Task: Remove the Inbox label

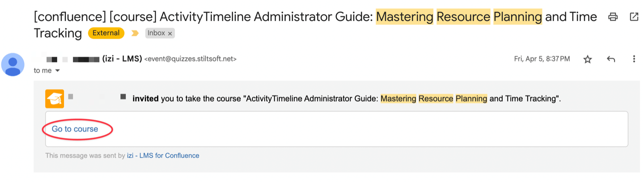Action: pos(170,34)
